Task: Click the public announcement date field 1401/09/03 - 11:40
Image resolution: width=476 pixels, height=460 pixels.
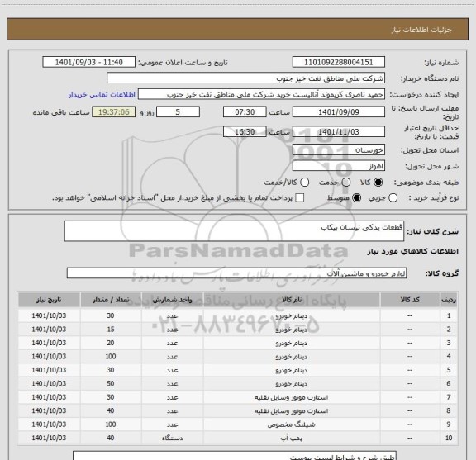Action: coord(89,62)
